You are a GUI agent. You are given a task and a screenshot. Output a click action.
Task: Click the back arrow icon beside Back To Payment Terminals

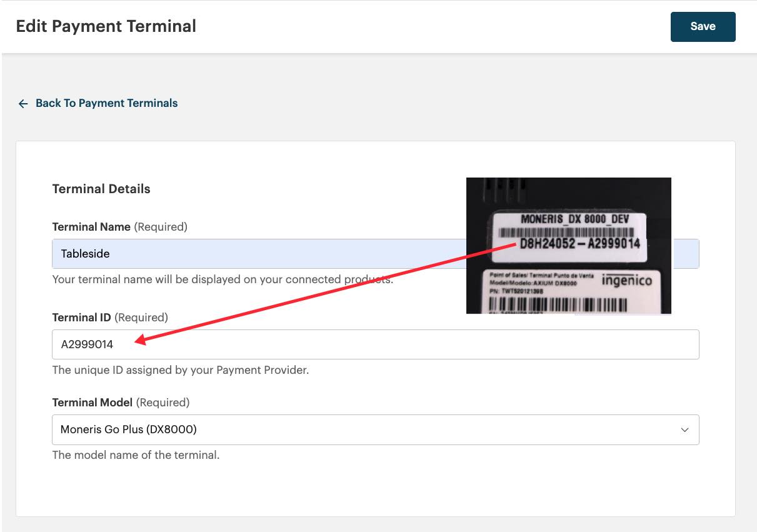point(23,103)
